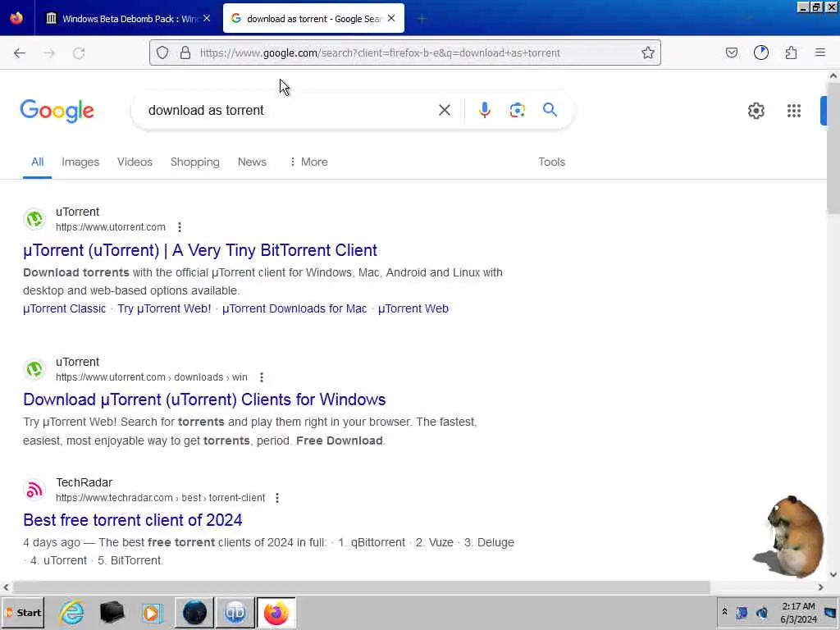Viewport: 840px width, 630px height.
Task: Clear the Google search box
Action: coord(445,111)
